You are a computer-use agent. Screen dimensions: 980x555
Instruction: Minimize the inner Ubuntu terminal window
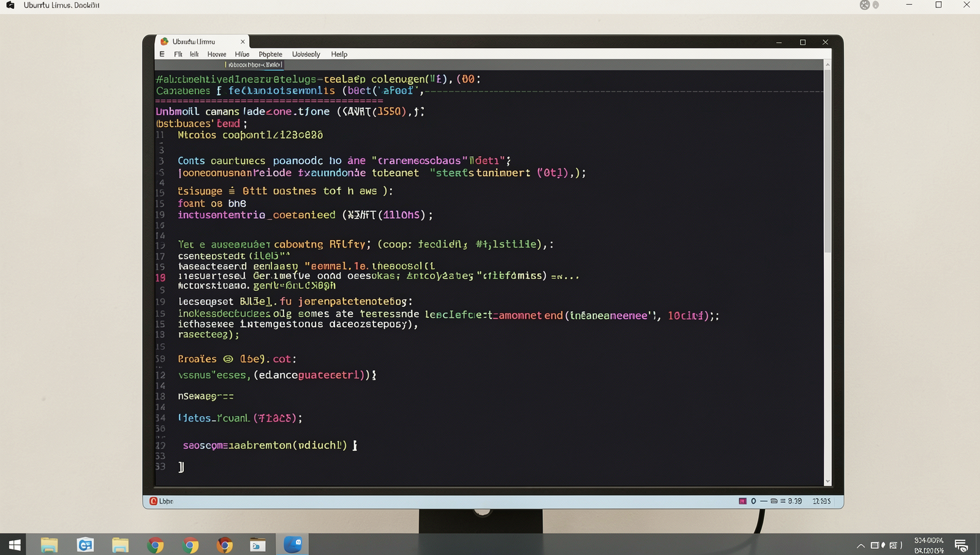click(x=779, y=42)
